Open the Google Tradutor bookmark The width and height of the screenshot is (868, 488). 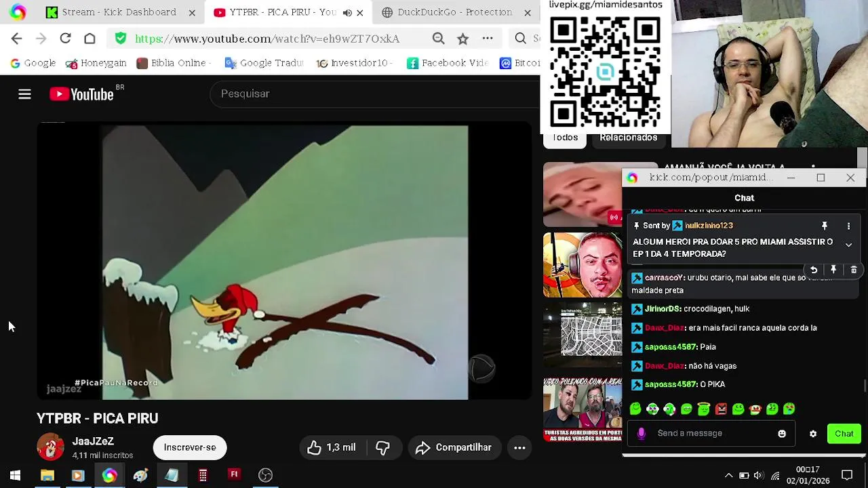point(264,63)
